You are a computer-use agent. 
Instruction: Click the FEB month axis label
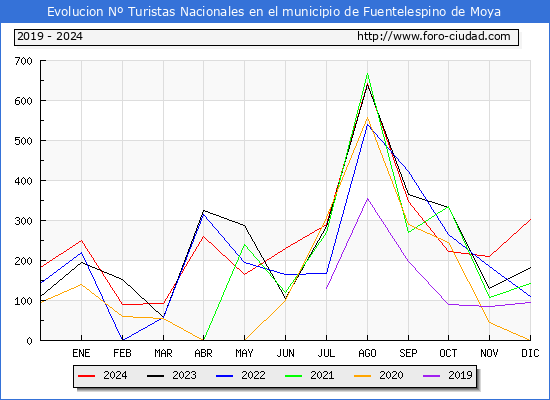(122, 353)
